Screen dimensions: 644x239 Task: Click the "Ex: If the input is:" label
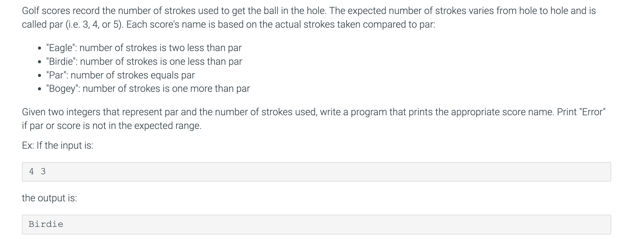57,145
